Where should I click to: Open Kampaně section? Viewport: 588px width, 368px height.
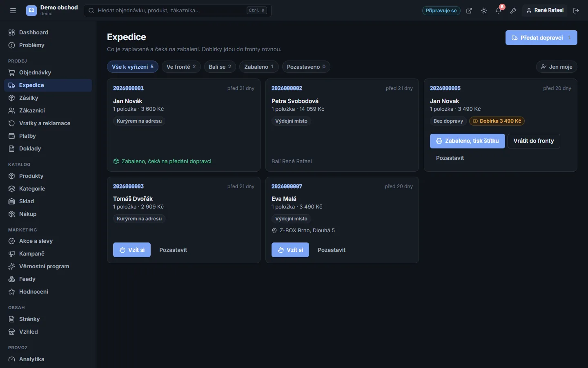48,254
